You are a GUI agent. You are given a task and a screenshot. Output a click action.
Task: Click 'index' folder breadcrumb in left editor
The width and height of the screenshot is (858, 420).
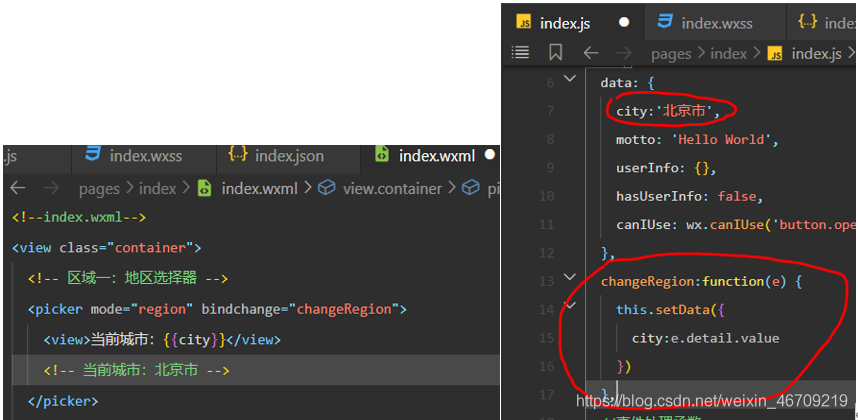click(158, 189)
